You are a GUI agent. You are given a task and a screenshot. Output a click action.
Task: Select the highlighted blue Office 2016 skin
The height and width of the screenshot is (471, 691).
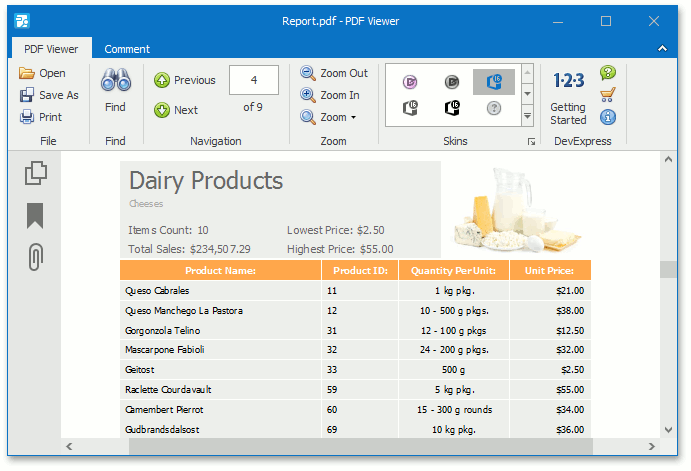coord(493,82)
